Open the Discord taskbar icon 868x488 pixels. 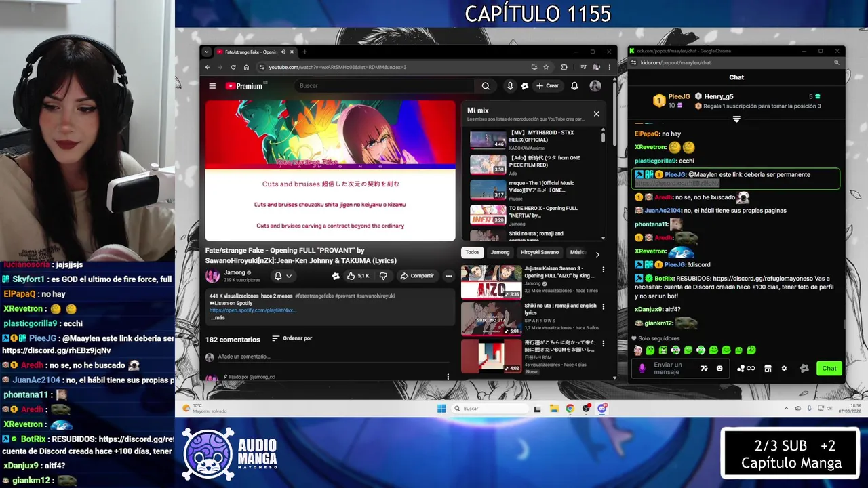click(x=602, y=408)
